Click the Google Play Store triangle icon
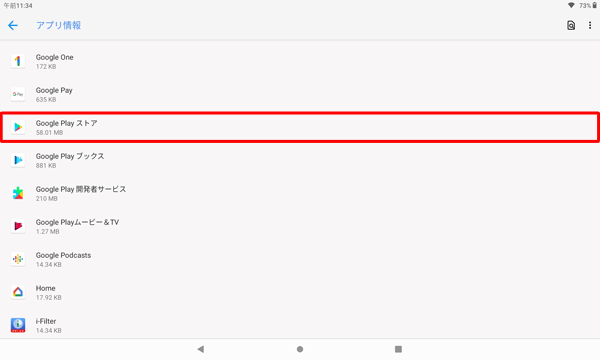This screenshot has height=360, width=600. coord(18,127)
